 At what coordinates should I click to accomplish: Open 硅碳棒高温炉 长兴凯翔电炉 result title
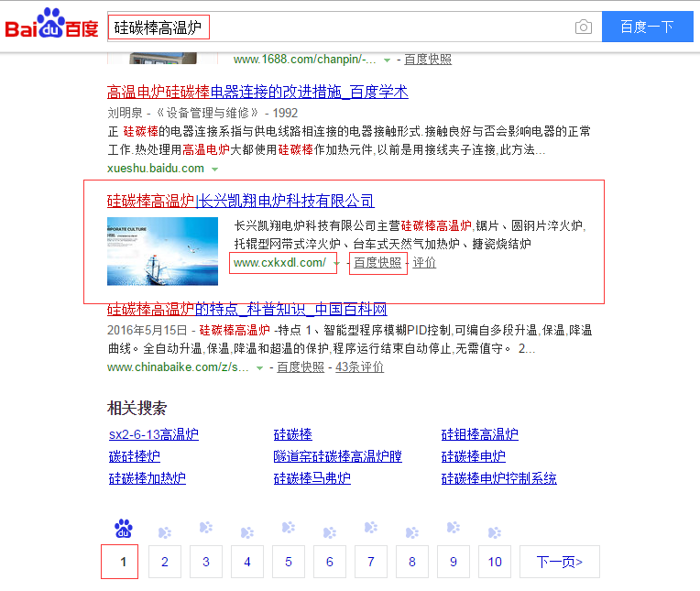pos(241,201)
